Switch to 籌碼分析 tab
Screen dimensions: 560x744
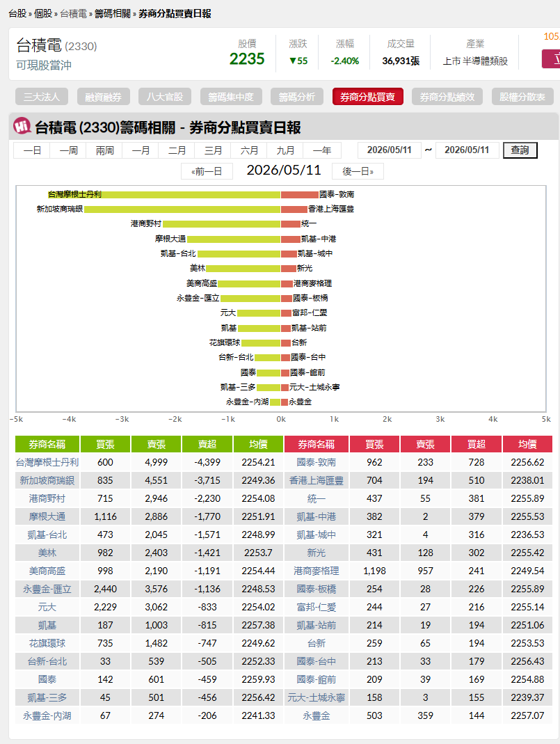(x=297, y=97)
